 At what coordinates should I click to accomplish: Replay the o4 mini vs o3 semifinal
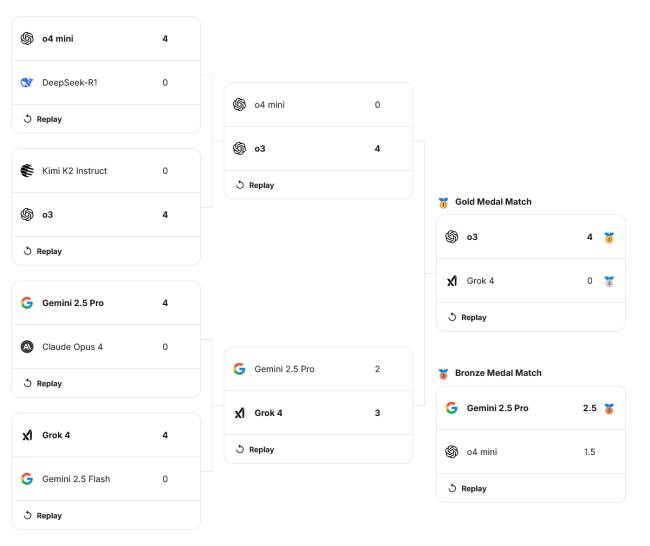254,185
